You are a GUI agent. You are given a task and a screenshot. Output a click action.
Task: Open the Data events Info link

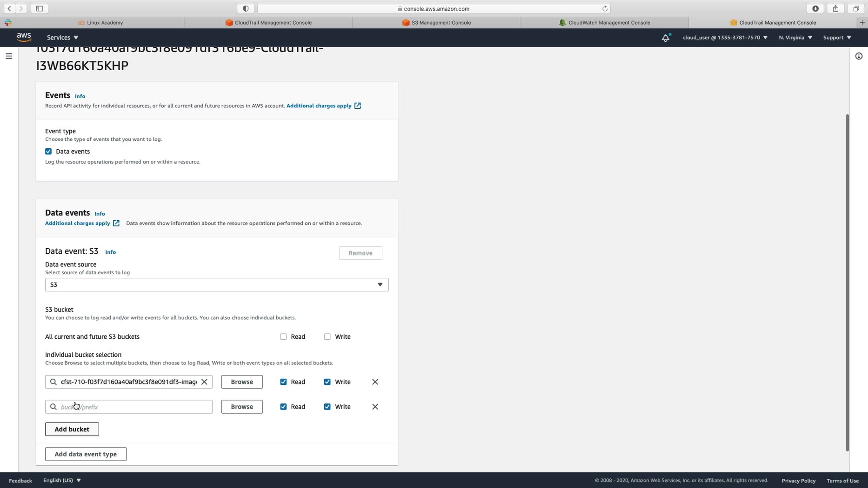point(100,214)
